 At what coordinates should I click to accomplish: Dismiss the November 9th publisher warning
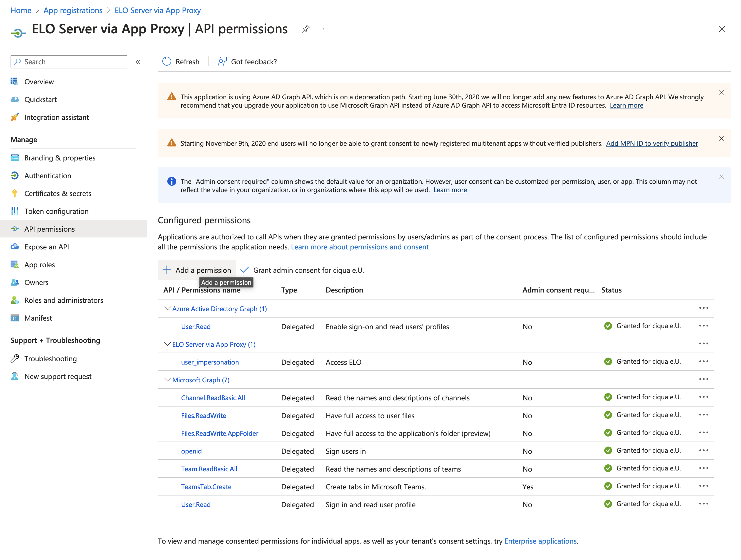(721, 139)
